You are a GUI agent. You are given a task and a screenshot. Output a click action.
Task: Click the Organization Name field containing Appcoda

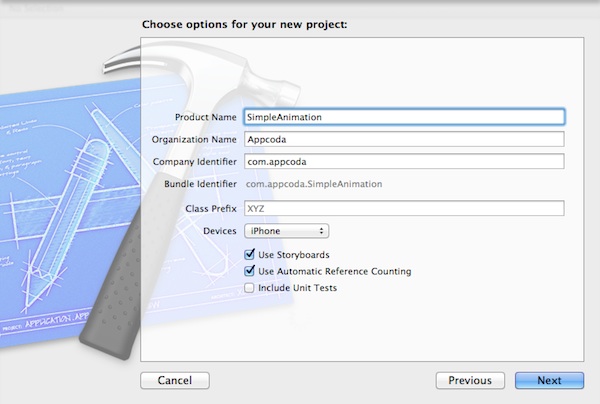click(404, 139)
